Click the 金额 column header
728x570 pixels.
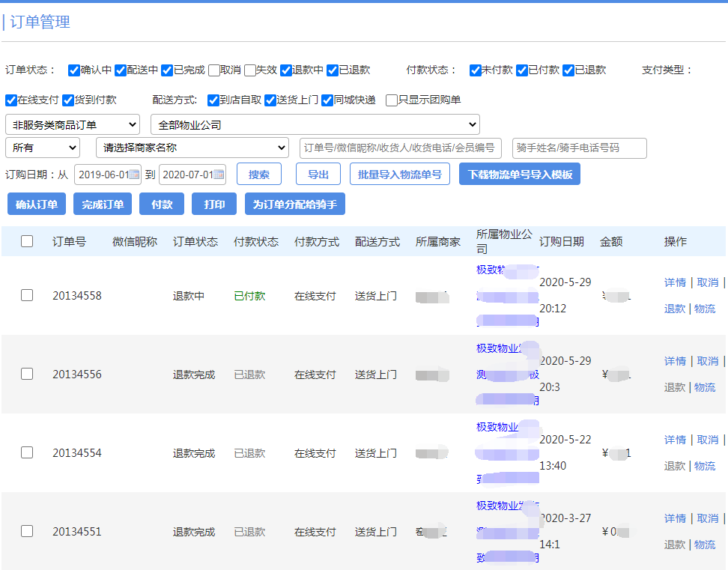click(611, 241)
